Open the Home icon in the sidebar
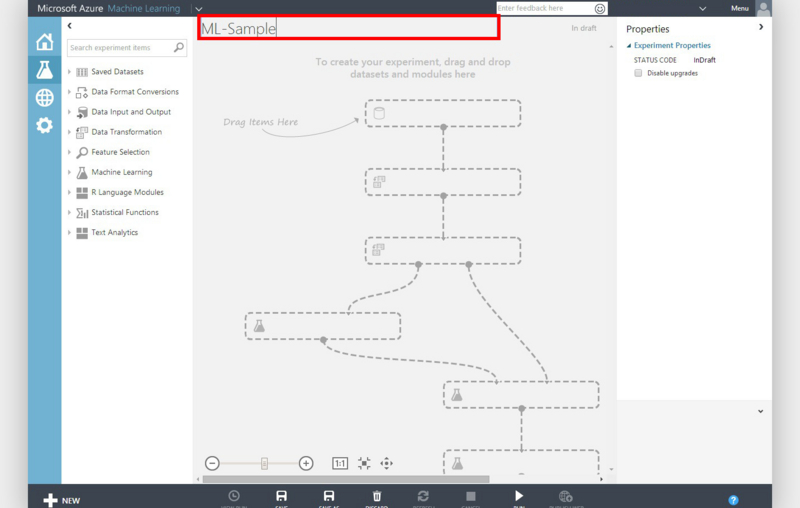The height and width of the screenshot is (508, 800). click(44, 42)
